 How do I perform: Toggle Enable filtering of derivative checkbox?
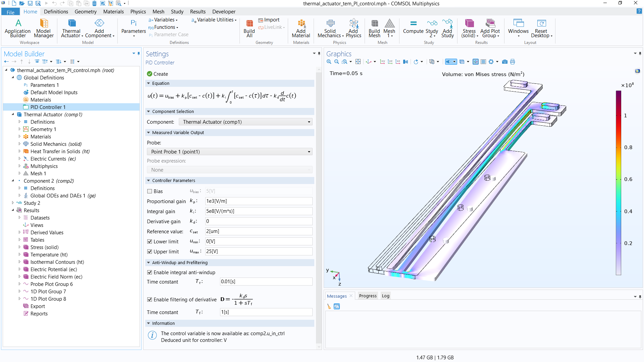150,300
